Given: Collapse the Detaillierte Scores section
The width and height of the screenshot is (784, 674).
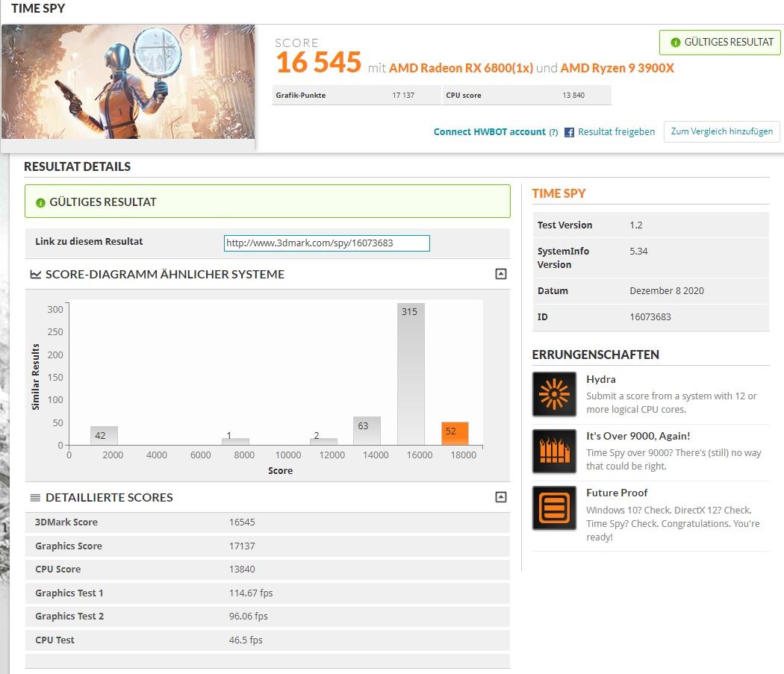Looking at the screenshot, I should (500, 496).
